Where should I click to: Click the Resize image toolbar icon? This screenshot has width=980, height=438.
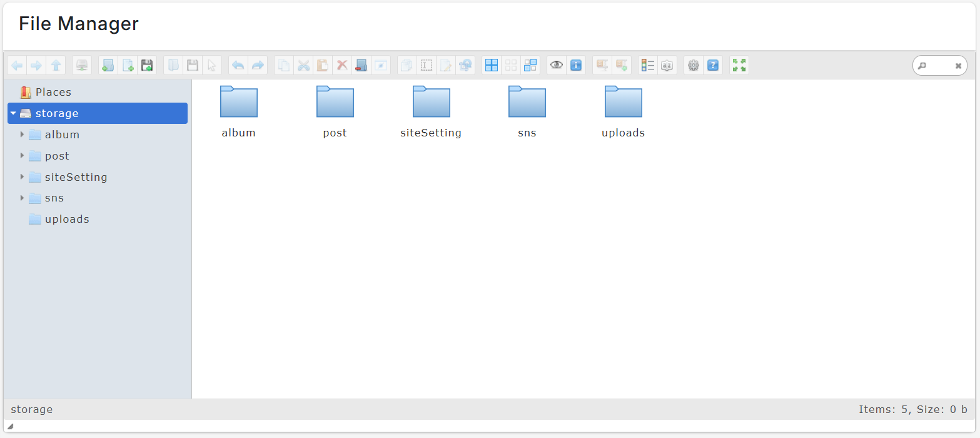(x=465, y=65)
